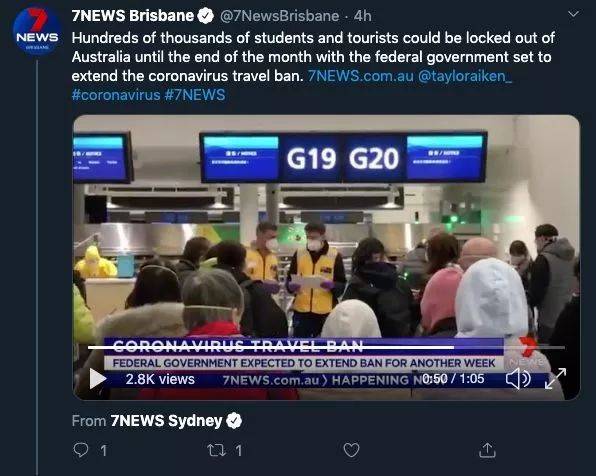Image resolution: width=596 pixels, height=476 pixels.
Task: Click the 4h tweet timestamp
Action: [363, 16]
